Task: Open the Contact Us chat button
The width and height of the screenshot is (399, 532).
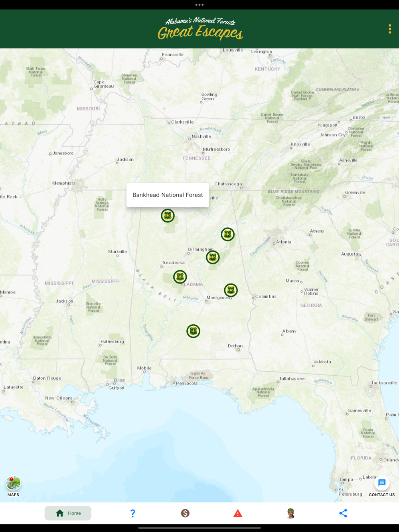Action: click(382, 486)
